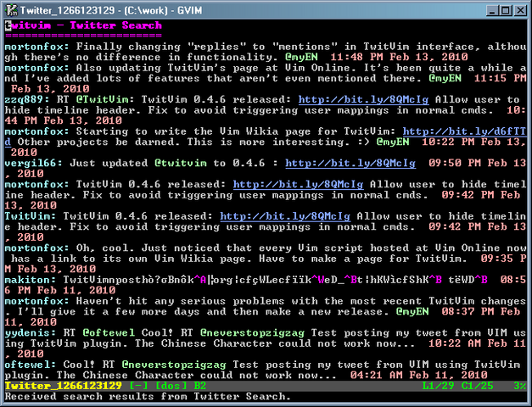Click @twitvim mention in vergil66's tweet
Screen dimensions: 532x407
(x=181, y=163)
